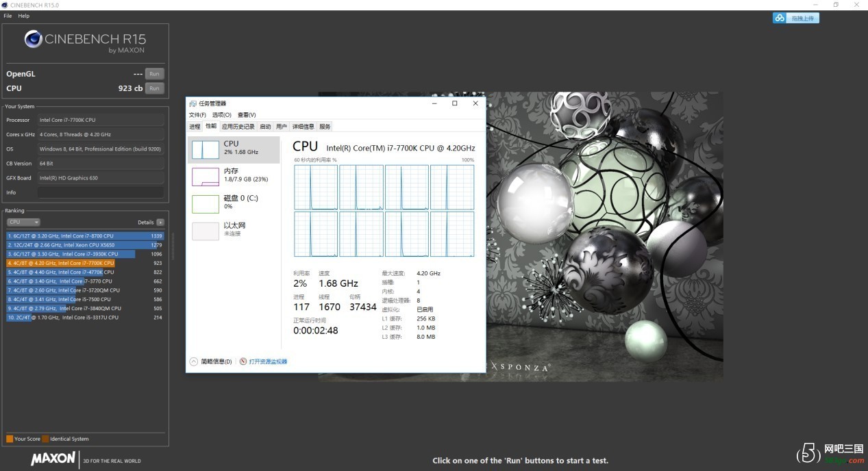The width and height of the screenshot is (868, 471).
Task: Open the File menu in Cinebench
Action: click(x=8, y=16)
